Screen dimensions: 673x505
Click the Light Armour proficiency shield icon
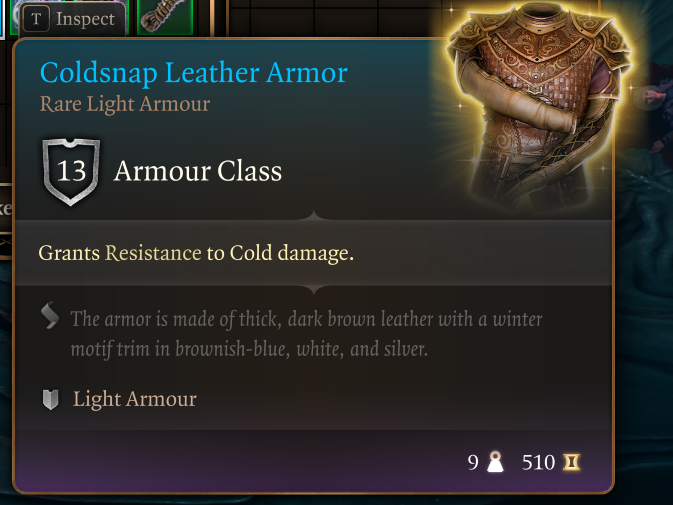(x=51, y=399)
